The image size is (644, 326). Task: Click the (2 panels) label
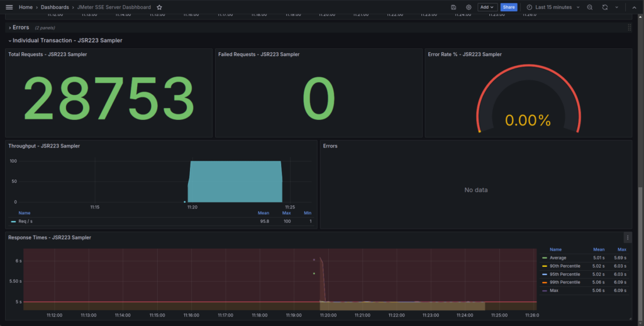tap(45, 28)
